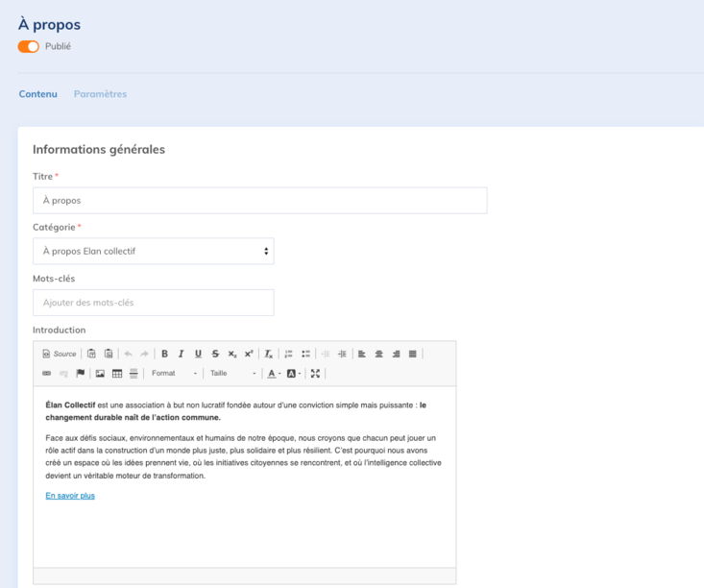Open the background color picker
The width and height of the screenshot is (704, 588).
(x=293, y=374)
